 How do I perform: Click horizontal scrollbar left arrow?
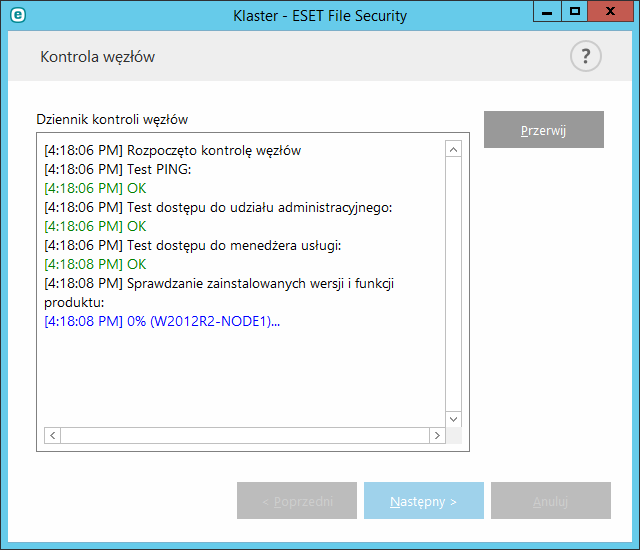click(x=53, y=435)
